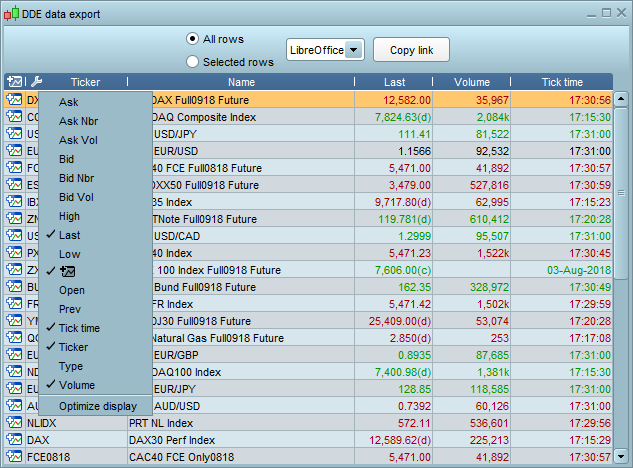The width and height of the screenshot is (633, 468).
Task: Click scrollbar down arrow in table
Action: 620,457
